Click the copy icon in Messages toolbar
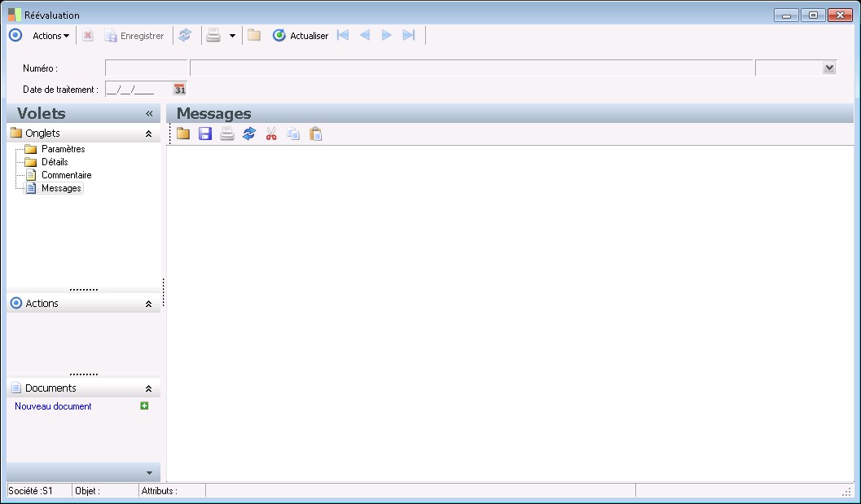Image resolution: width=861 pixels, height=504 pixels. (294, 134)
